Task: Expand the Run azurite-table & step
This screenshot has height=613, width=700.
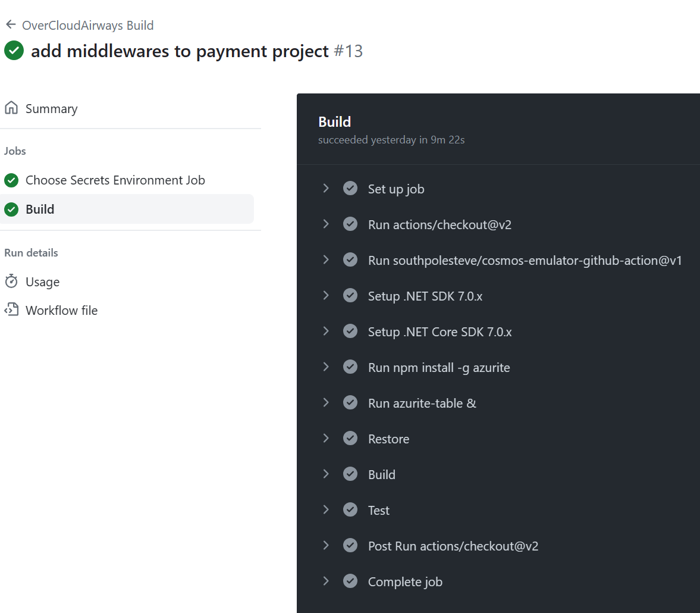Action: tap(326, 402)
